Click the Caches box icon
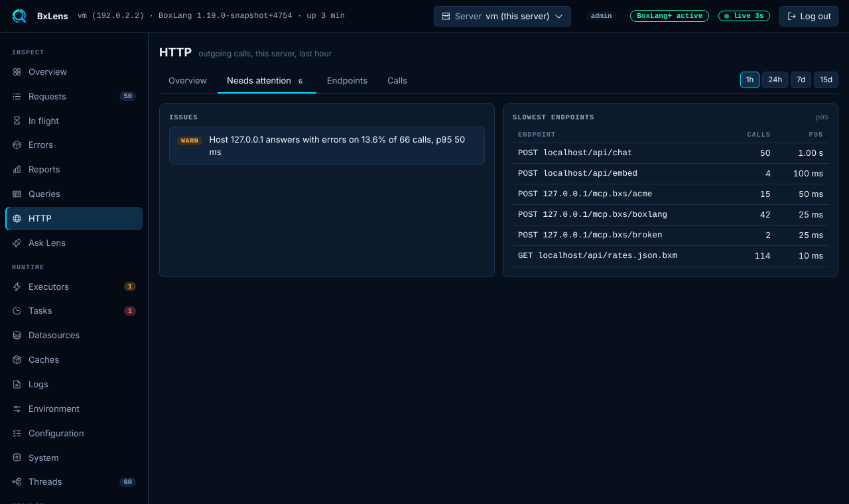 tap(17, 359)
